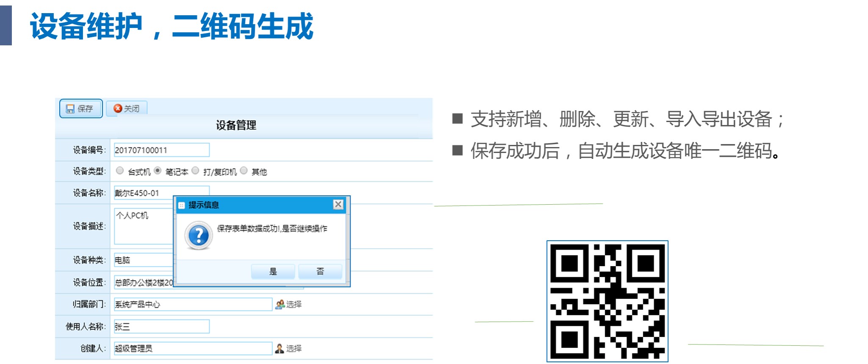Click the 归属部门 label
Screen dimensions: 868x364
89,304
